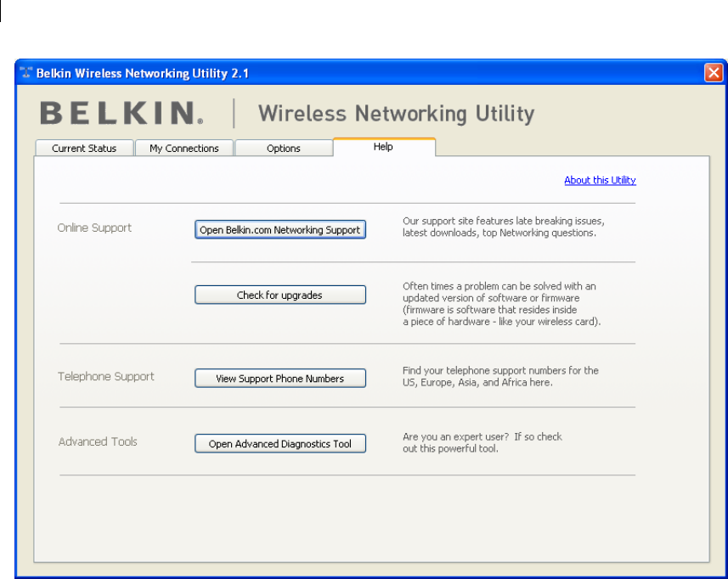This screenshot has width=728, height=579.
Task: Click the 'Often times a problem' description text
Action: [501, 304]
